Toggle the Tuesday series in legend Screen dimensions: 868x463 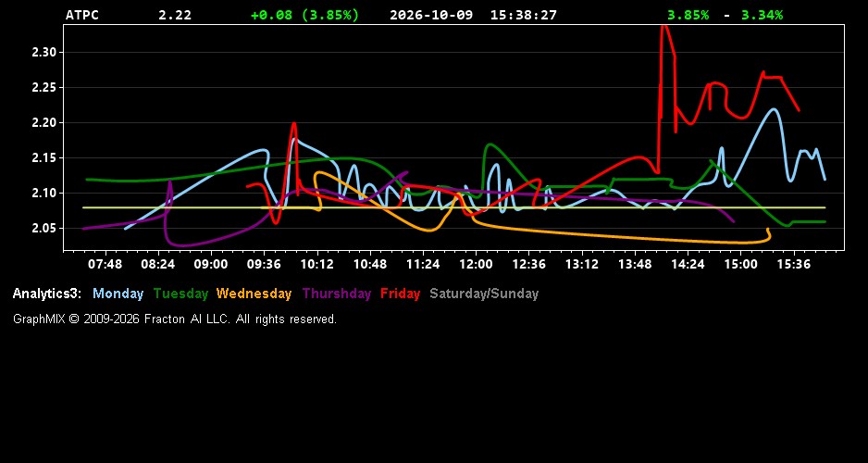[x=181, y=294]
